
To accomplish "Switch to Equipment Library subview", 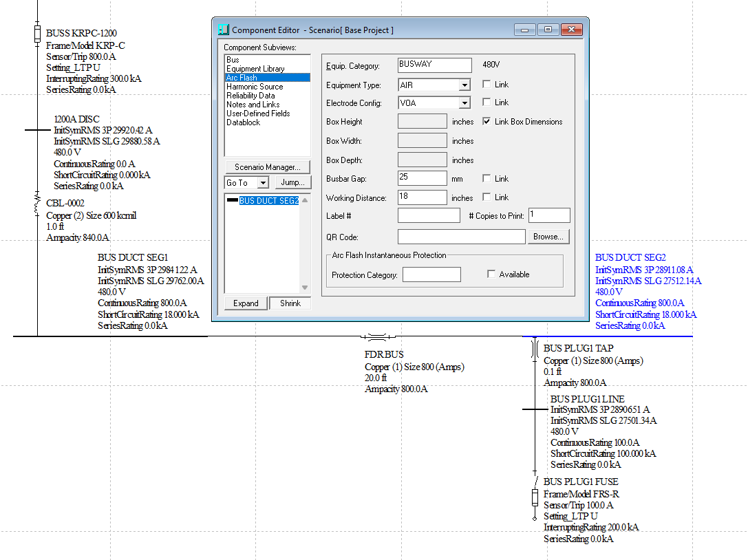I will coord(255,69).
